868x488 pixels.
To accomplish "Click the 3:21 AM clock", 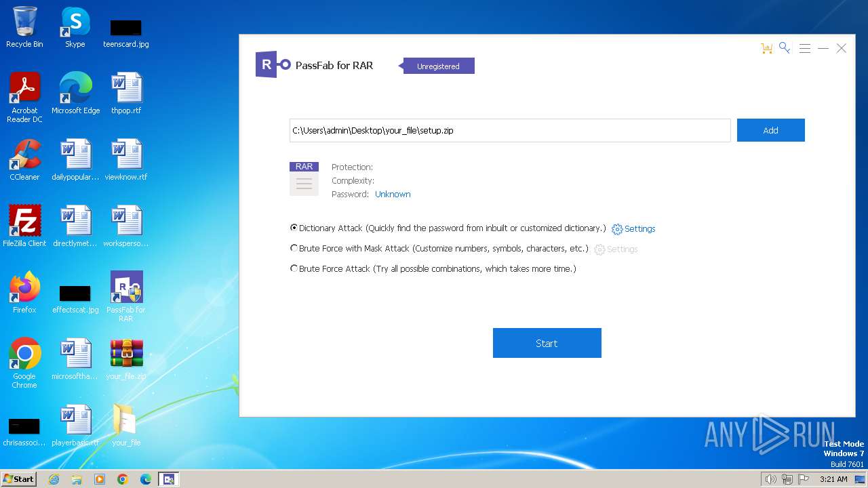I will click(x=833, y=479).
